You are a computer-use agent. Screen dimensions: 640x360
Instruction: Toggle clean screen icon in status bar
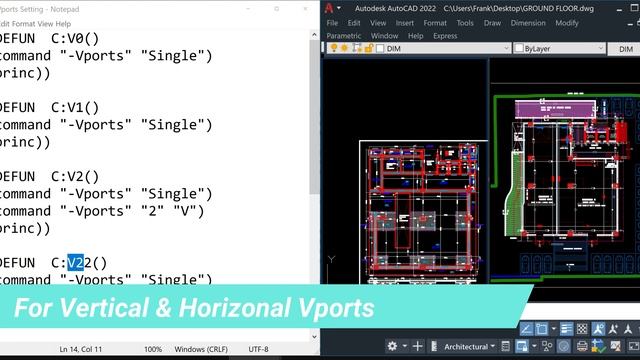click(633, 346)
